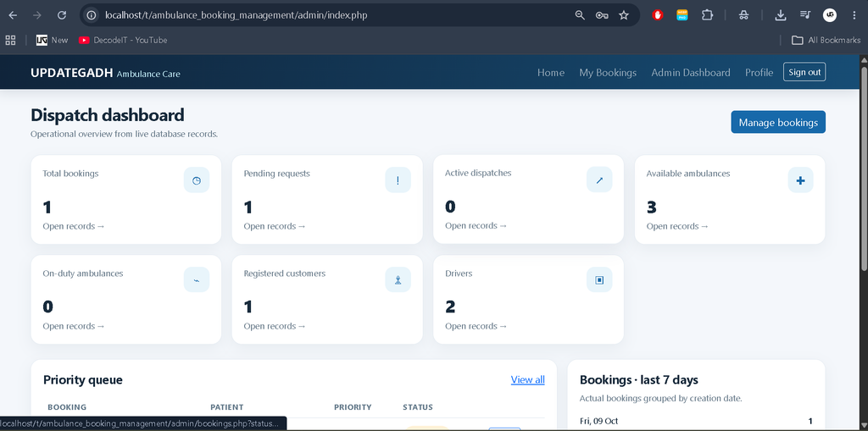The width and height of the screenshot is (868, 431).
Task: Open the media control icon in toolbar
Action: [x=805, y=15]
